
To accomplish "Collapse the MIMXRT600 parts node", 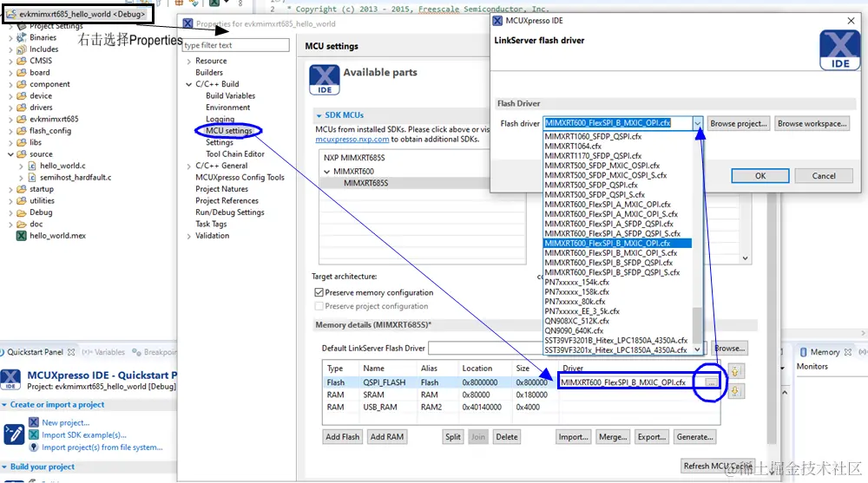I will click(326, 172).
